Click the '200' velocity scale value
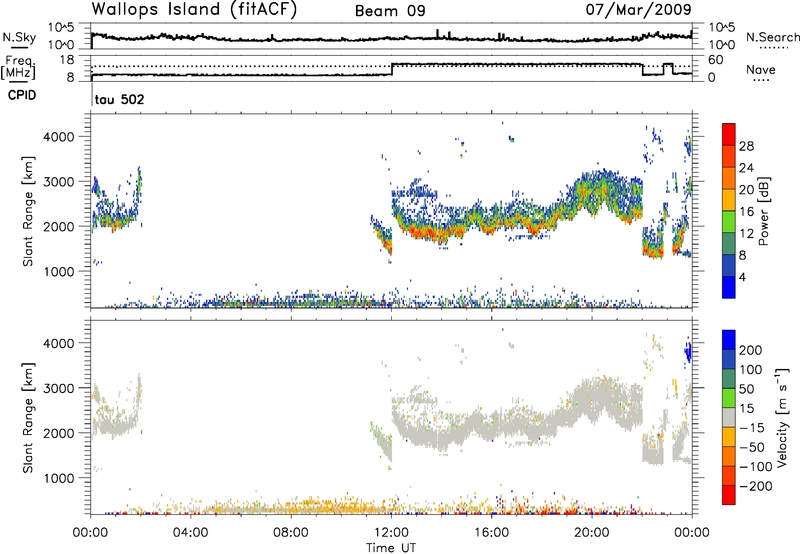 pos(751,350)
